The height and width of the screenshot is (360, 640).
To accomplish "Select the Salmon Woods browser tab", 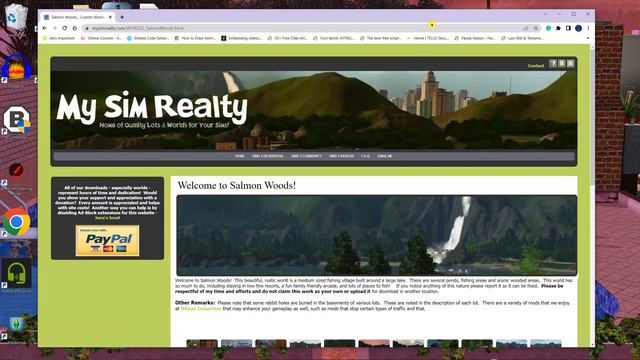I will [78, 17].
